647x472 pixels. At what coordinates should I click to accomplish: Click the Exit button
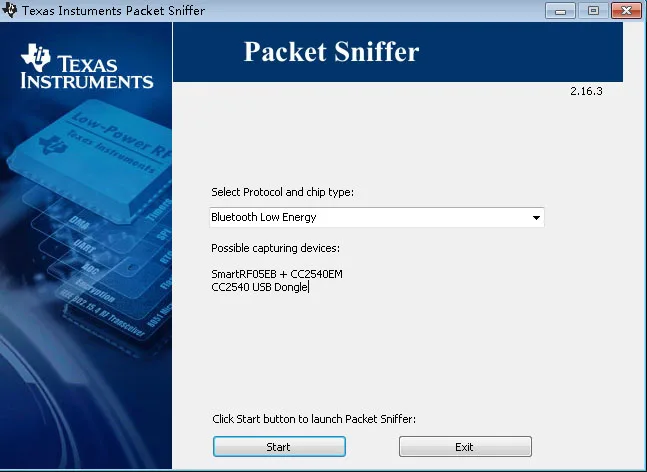point(465,446)
